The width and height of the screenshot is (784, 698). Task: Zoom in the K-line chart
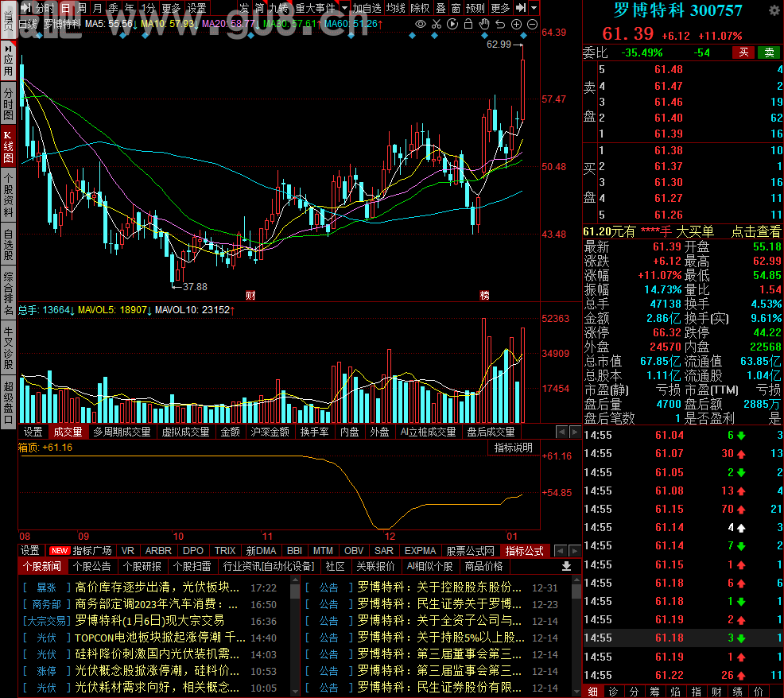click(517, 24)
